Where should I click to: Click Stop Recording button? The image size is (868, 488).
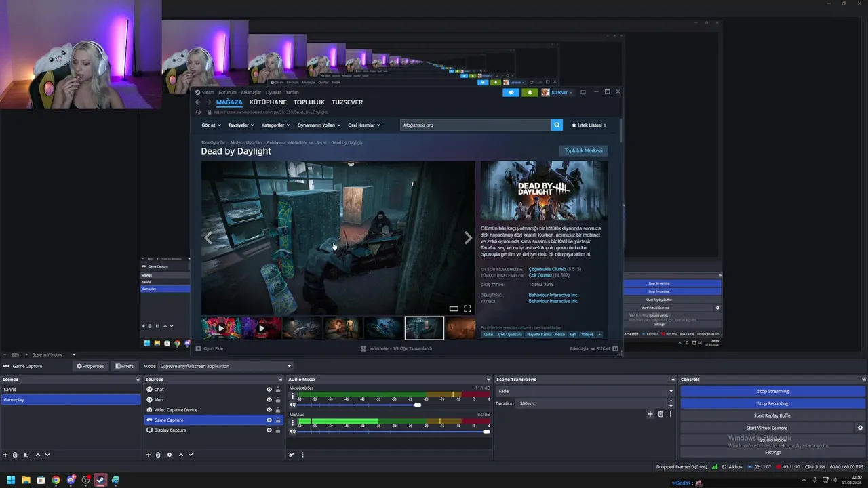(x=772, y=403)
